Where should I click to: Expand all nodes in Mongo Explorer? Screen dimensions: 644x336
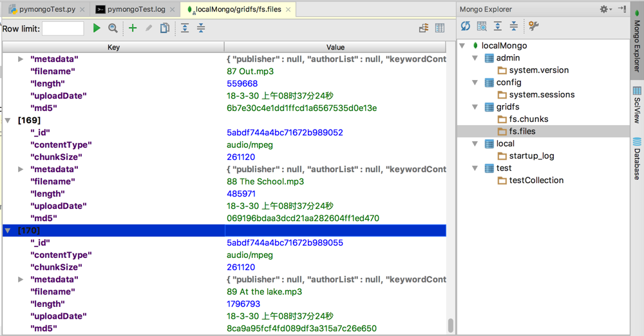click(498, 26)
